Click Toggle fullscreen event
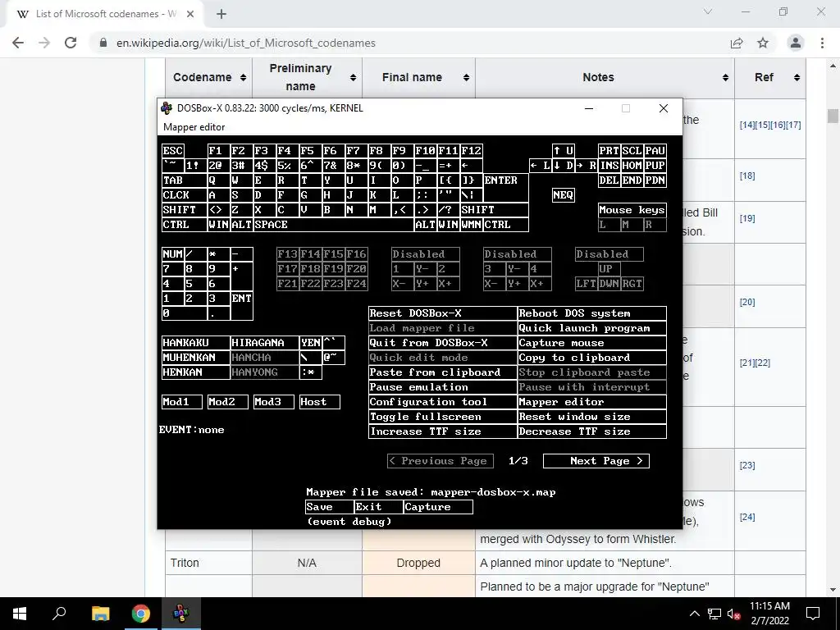840x630 pixels. pos(442,416)
